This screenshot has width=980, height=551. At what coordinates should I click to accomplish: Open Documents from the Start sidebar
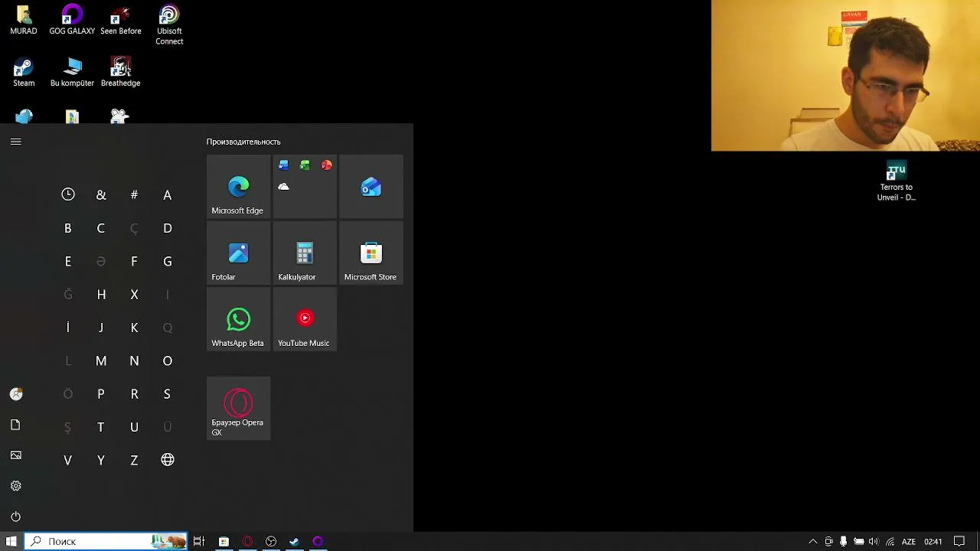[x=16, y=425]
